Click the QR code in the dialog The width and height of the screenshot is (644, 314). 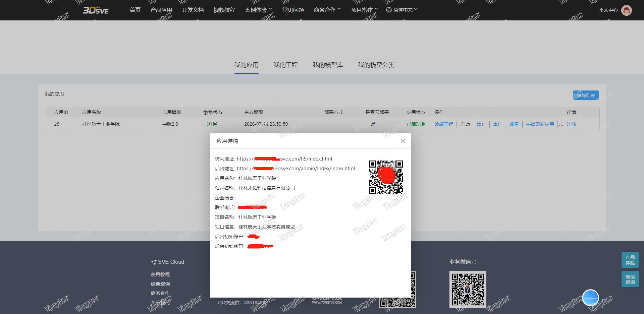pyautogui.click(x=386, y=177)
